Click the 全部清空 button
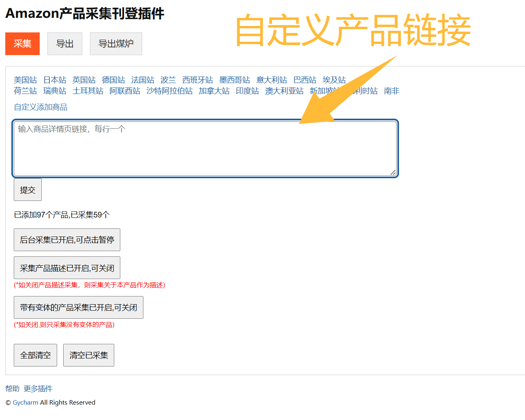The image size is (525, 420). (35, 355)
